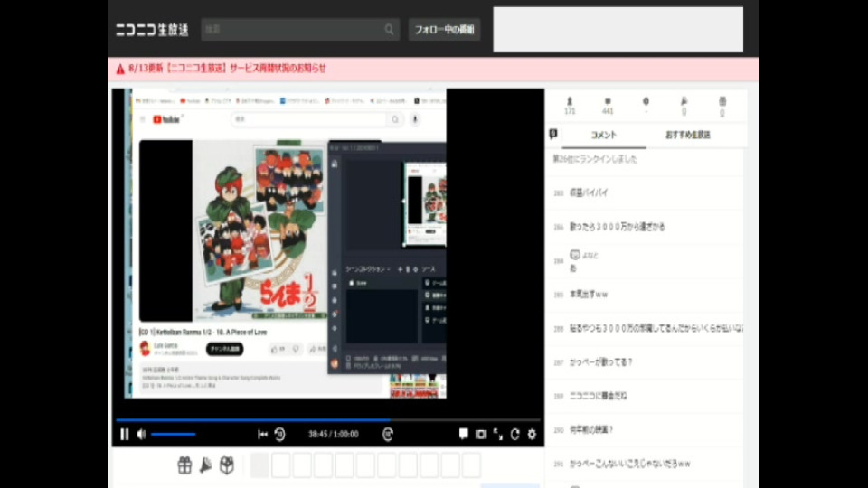Screen dimensions: 868x488
Task: Click the open package icon below the player
Action: point(226,465)
